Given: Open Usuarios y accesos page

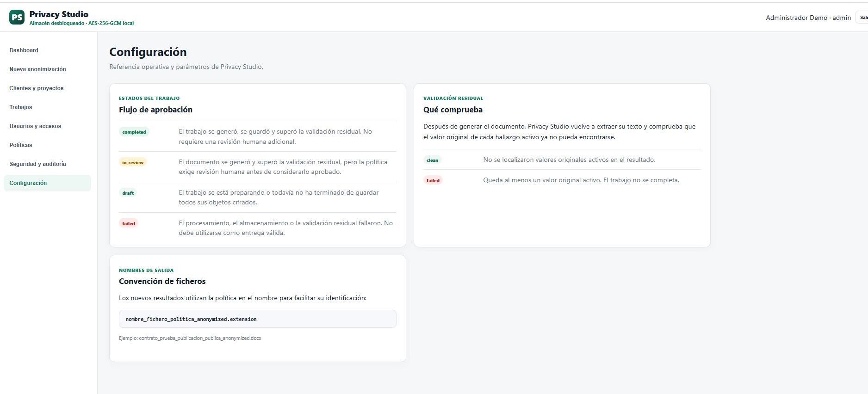Looking at the screenshot, I should 35,126.
